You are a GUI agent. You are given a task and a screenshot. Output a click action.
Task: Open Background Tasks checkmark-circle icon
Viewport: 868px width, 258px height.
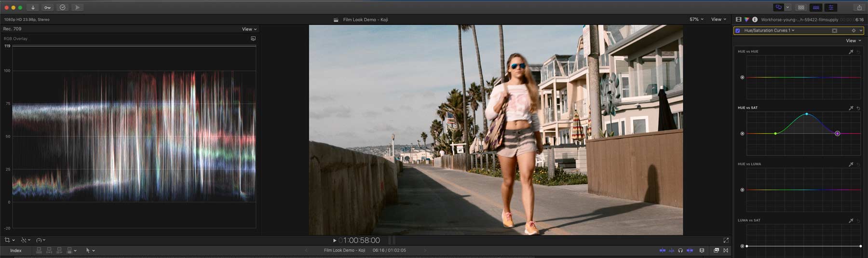click(x=63, y=8)
